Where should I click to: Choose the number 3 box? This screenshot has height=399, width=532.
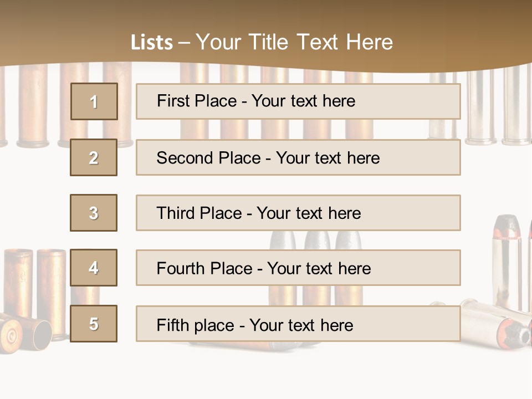tap(94, 213)
